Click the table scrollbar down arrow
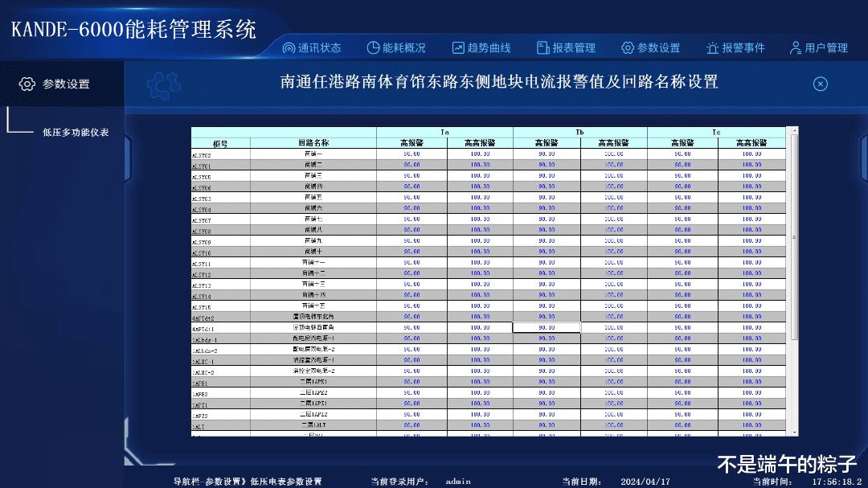 794,432
